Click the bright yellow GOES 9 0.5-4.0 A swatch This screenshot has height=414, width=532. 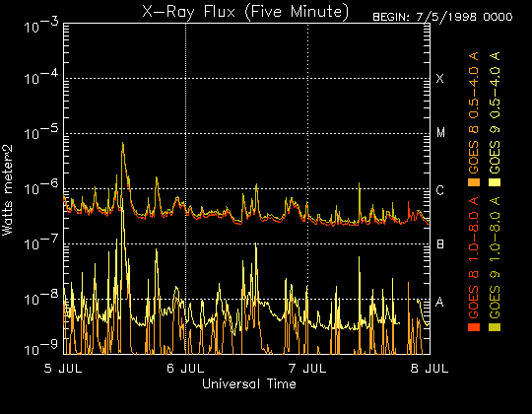[495, 182]
